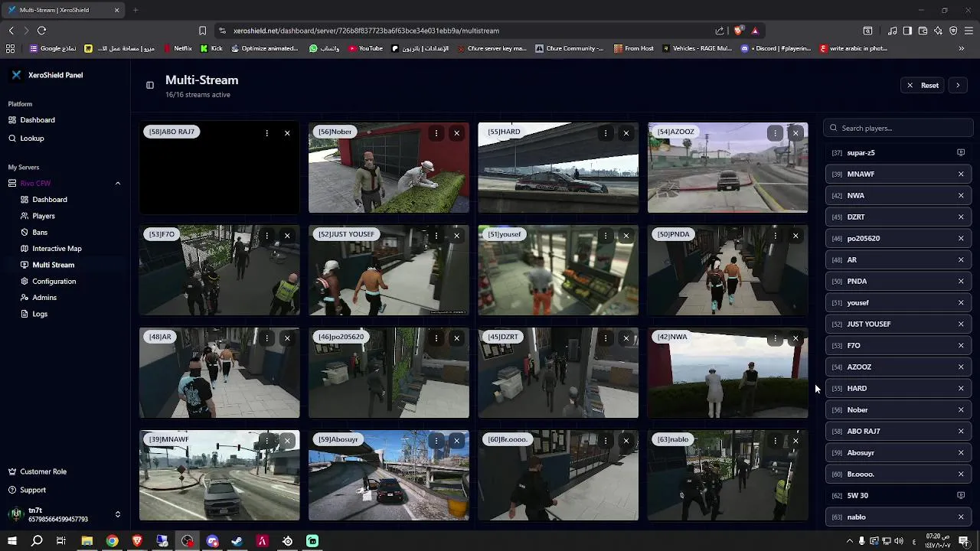Open three-dot menu on F7O stream
980x551 pixels.
[266, 236]
